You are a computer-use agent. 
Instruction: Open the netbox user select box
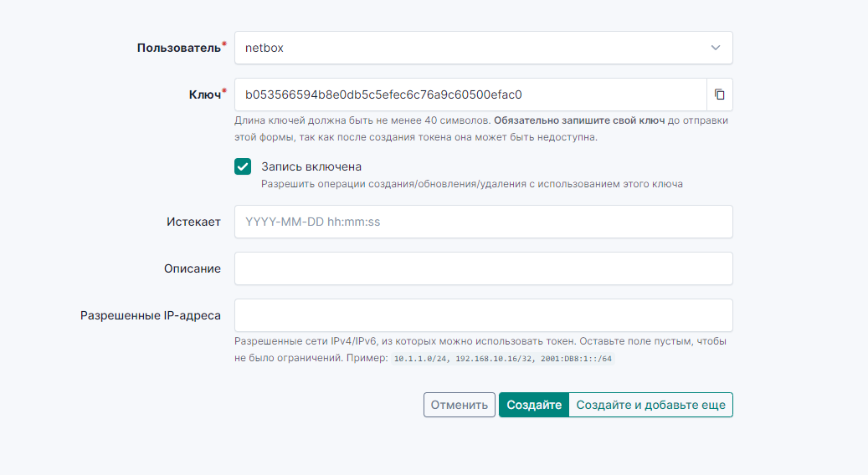point(469,48)
